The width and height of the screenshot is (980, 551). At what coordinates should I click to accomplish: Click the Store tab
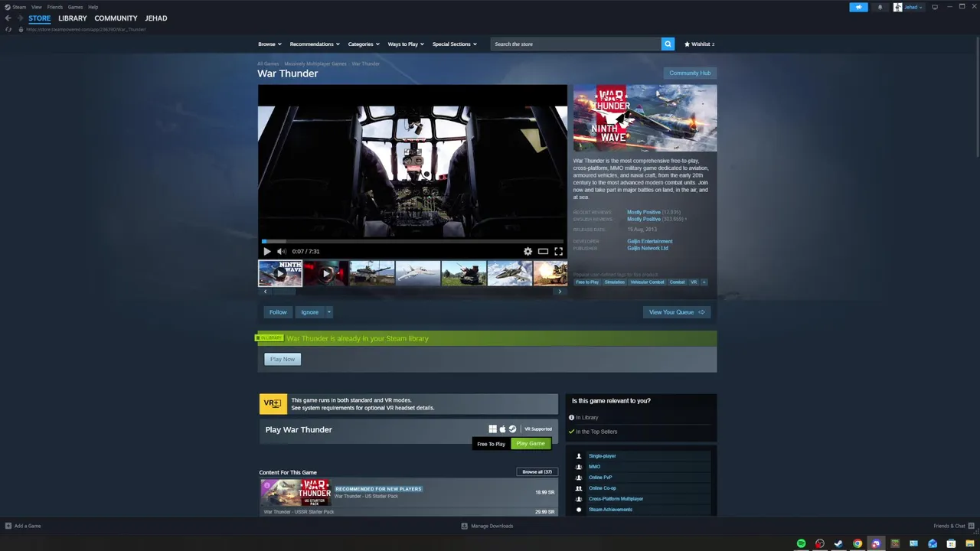(x=40, y=18)
